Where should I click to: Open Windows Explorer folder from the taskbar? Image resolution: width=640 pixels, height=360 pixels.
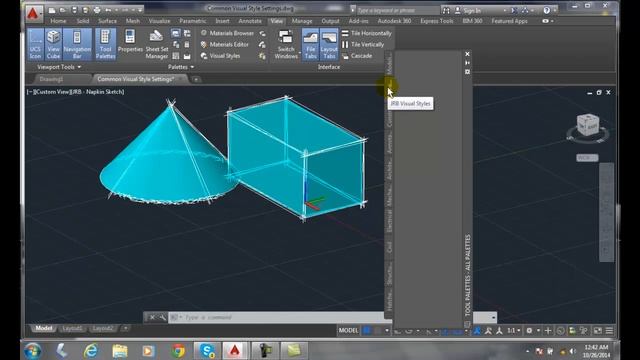[120, 351]
